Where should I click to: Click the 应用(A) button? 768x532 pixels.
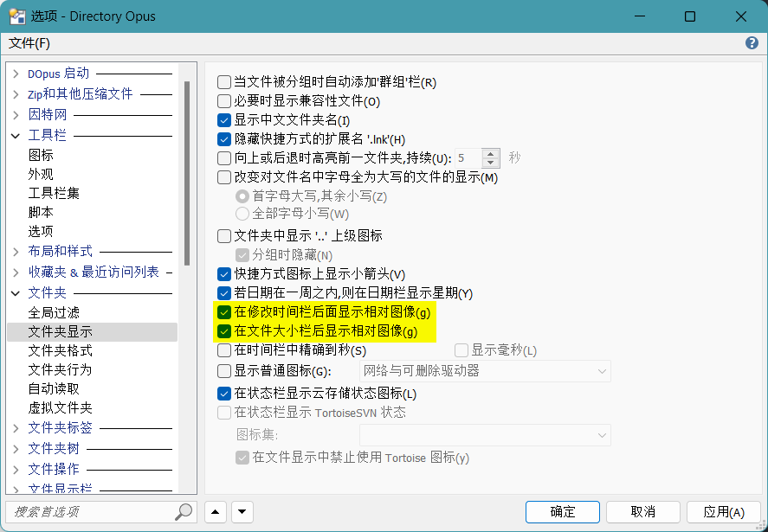(x=724, y=512)
